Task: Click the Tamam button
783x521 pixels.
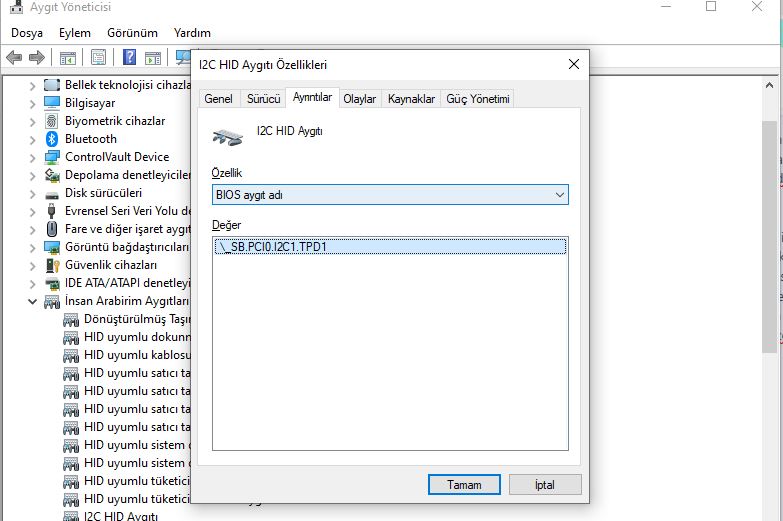Action: (x=464, y=485)
